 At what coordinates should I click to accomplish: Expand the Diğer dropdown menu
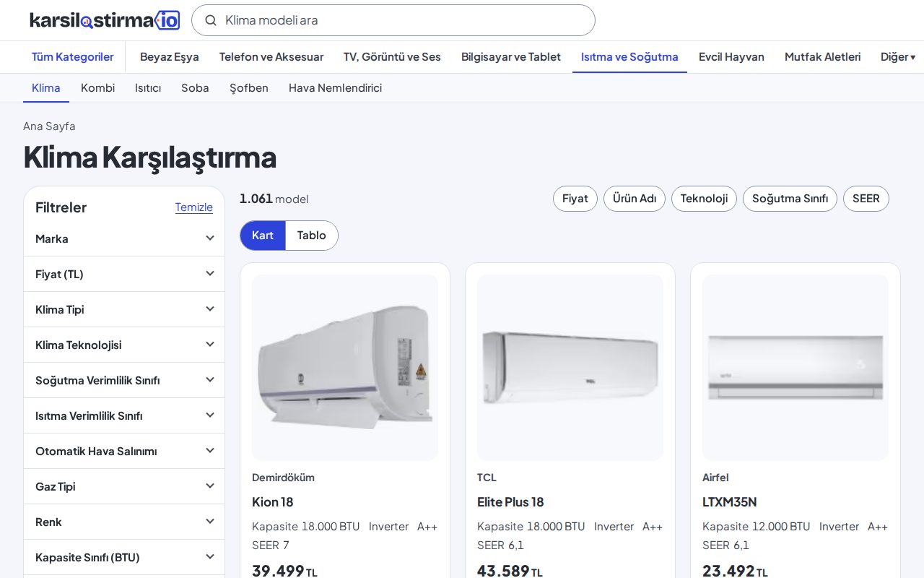[898, 56]
